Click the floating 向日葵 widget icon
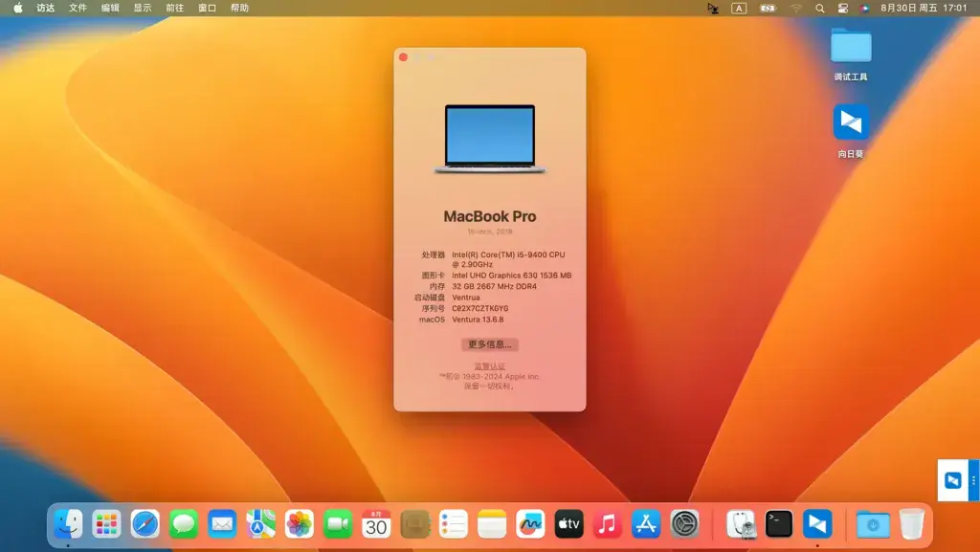Screen dimensions: 980x552 (x=952, y=480)
